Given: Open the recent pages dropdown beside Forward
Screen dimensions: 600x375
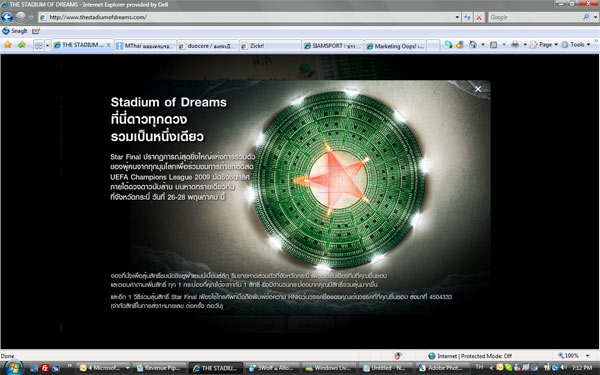Looking at the screenshot, I should click(x=31, y=17).
